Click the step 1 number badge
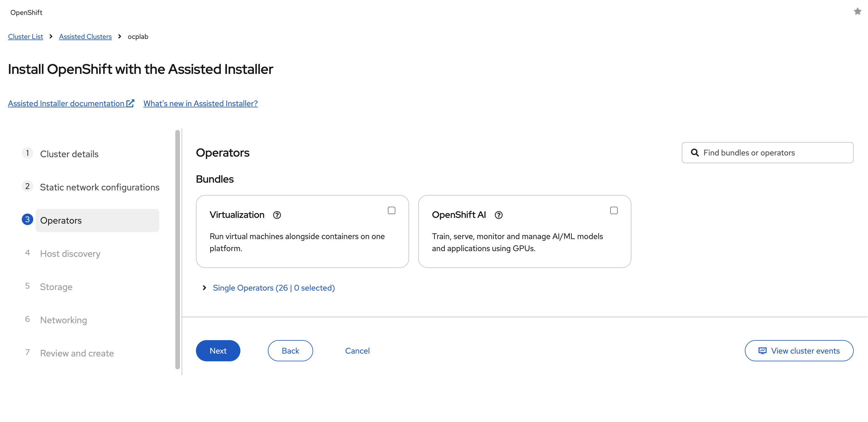Screen dimensions: 868x422 (x=27, y=153)
